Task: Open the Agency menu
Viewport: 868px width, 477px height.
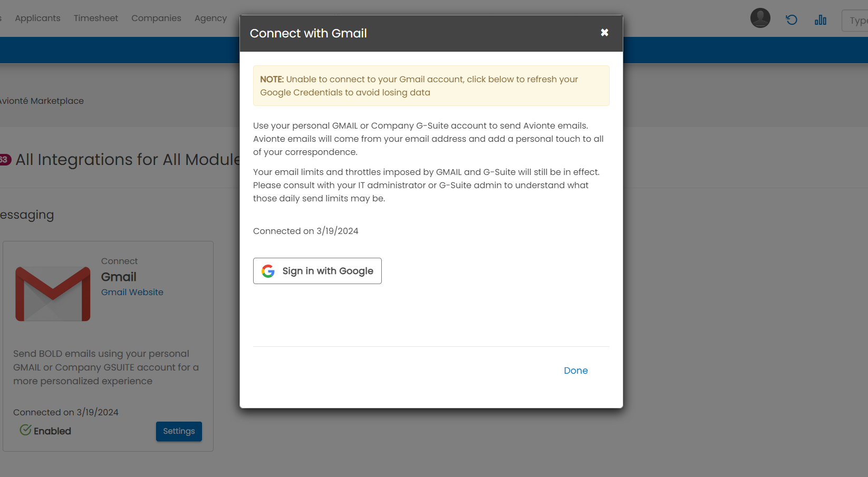Action: pos(210,18)
